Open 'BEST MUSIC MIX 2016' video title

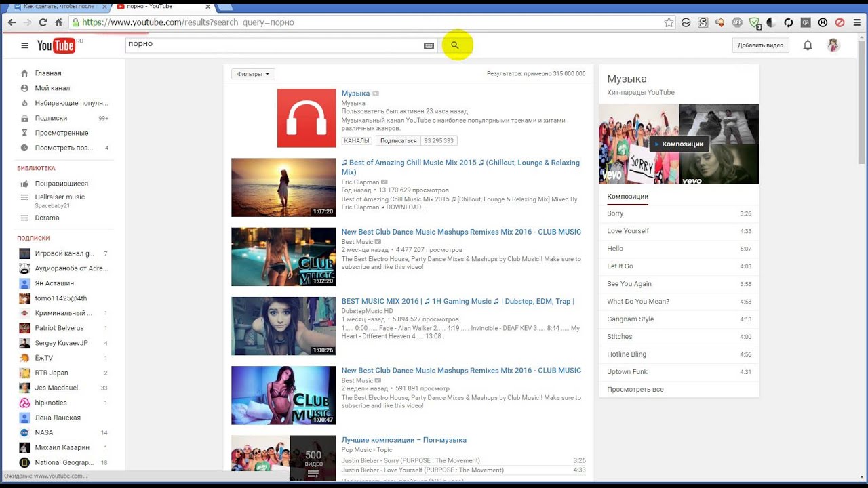click(458, 302)
